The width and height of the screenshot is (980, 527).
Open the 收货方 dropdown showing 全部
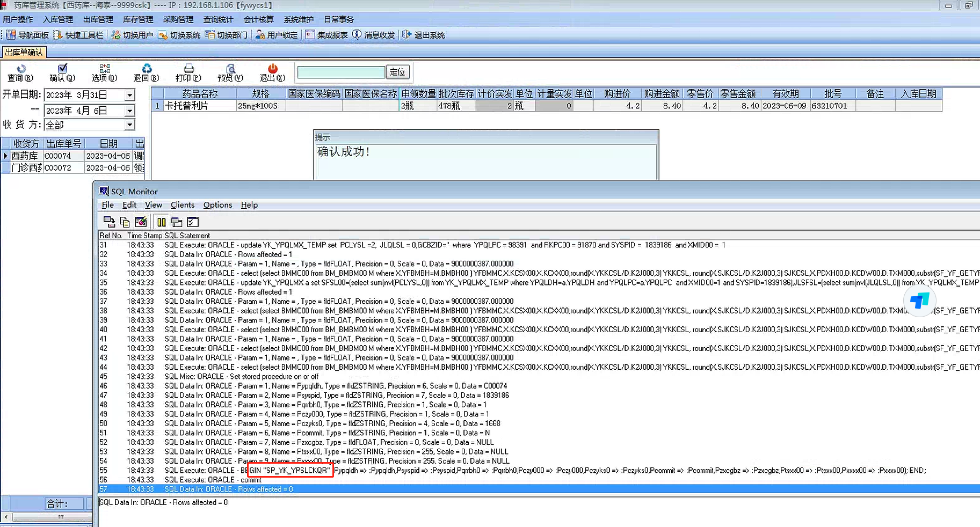129,125
